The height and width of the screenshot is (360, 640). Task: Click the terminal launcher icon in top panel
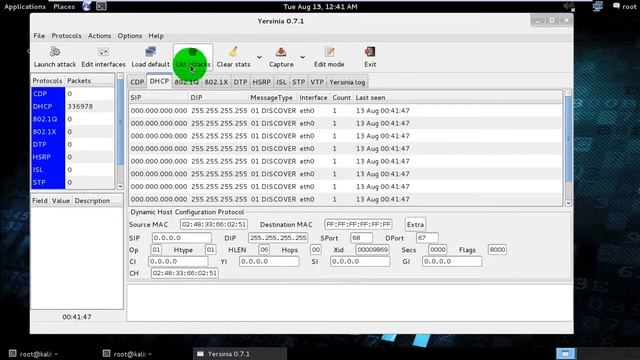(x=101, y=6)
